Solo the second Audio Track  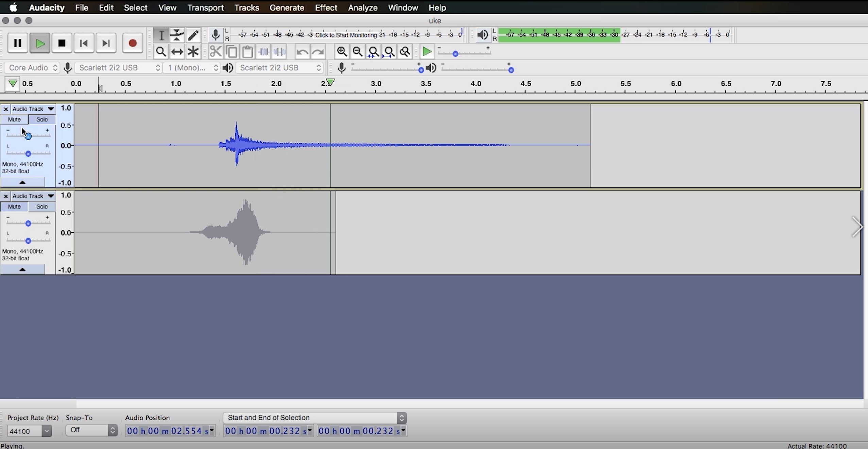pyautogui.click(x=41, y=206)
